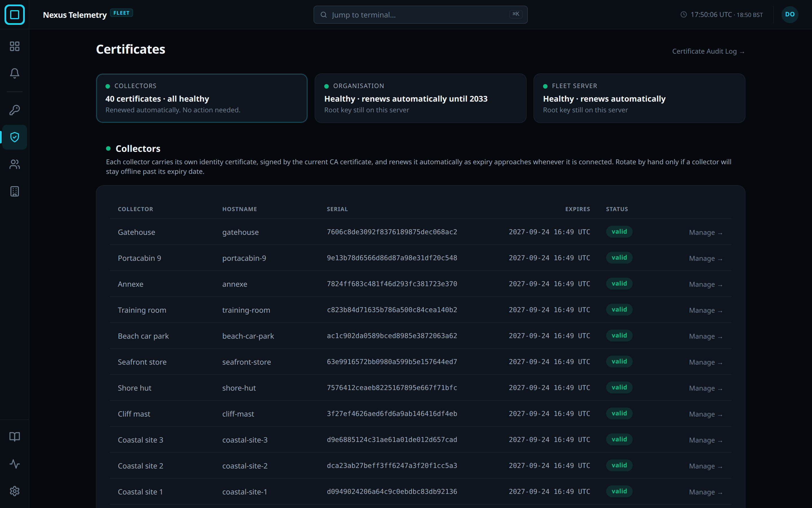The width and height of the screenshot is (812, 508).
Task: Open the activity pulse icon in sidebar
Action: point(14,464)
